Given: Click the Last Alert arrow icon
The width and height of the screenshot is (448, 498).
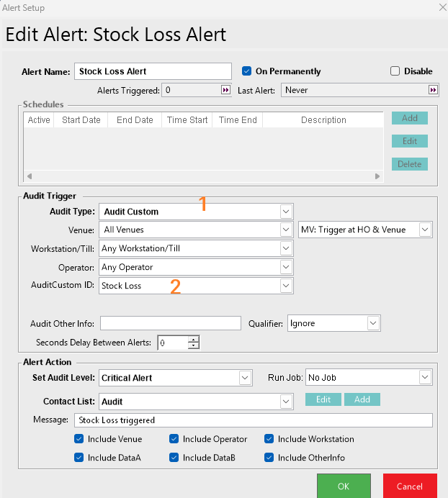Looking at the screenshot, I should click(x=433, y=90).
